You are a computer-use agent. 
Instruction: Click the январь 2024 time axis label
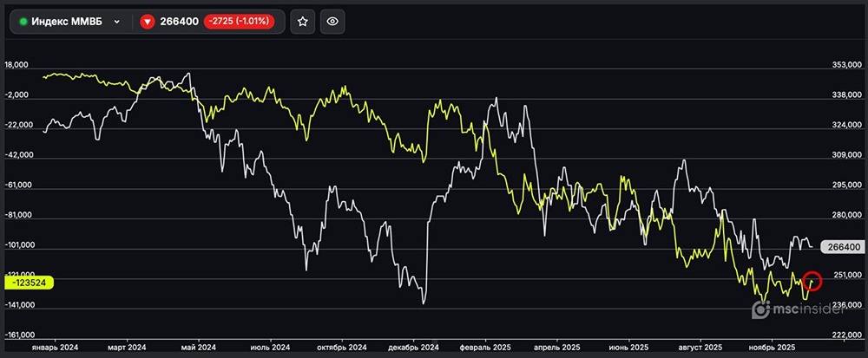pos(54,346)
